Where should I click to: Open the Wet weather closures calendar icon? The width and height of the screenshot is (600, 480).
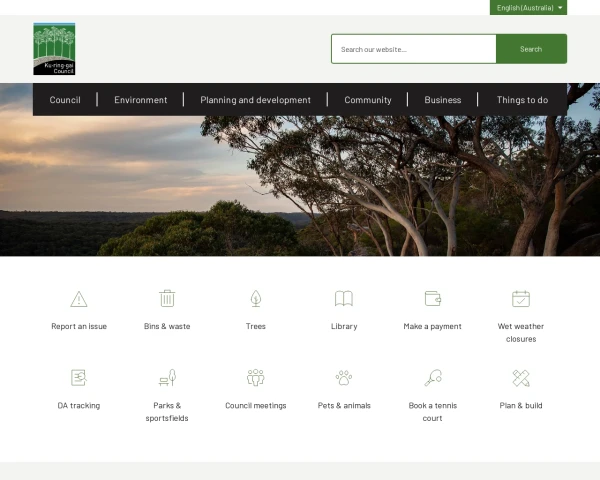click(x=521, y=298)
